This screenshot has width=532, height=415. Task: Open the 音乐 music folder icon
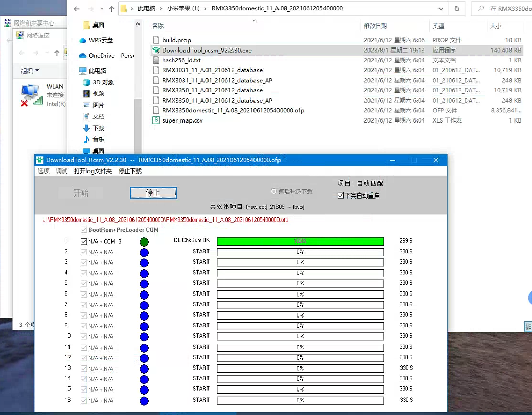pyautogui.click(x=86, y=139)
